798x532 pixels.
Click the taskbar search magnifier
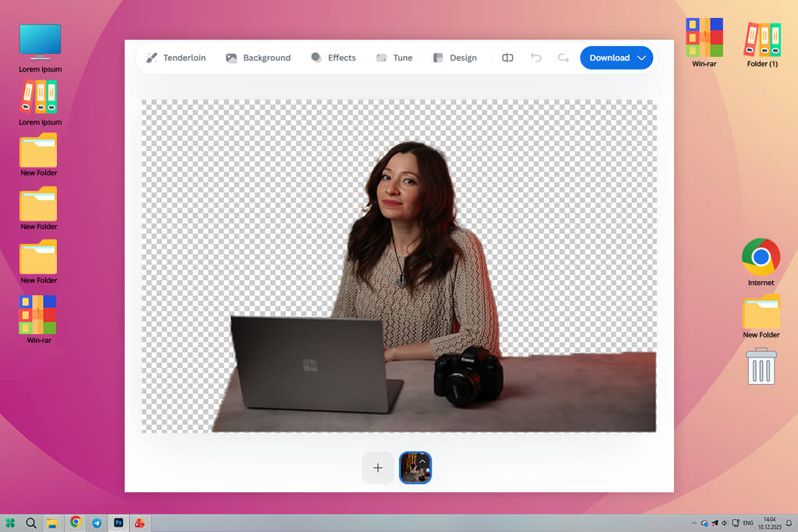point(31,523)
